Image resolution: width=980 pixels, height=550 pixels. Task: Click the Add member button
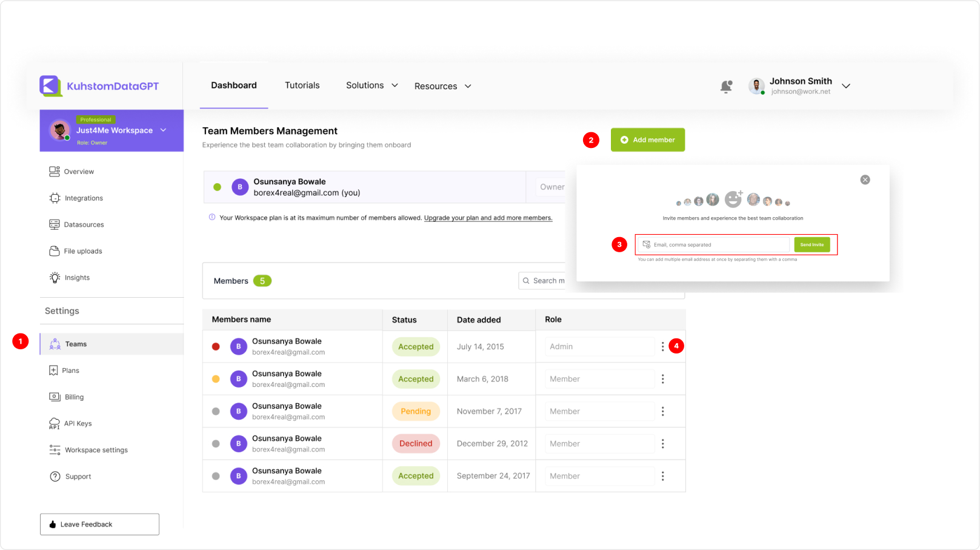pyautogui.click(x=647, y=139)
